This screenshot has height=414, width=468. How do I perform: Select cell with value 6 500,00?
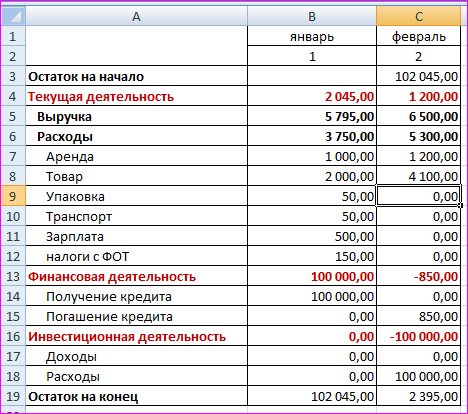coord(419,116)
